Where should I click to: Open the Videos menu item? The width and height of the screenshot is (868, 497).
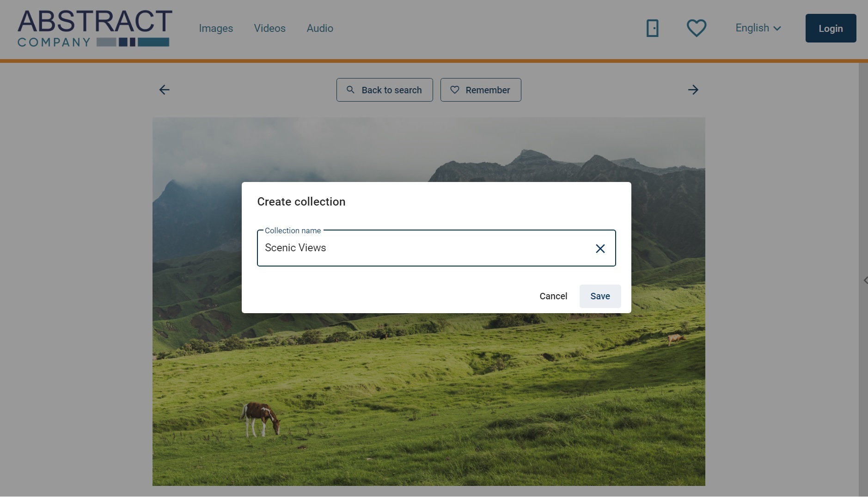pyautogui.click(x=270, y=28)
